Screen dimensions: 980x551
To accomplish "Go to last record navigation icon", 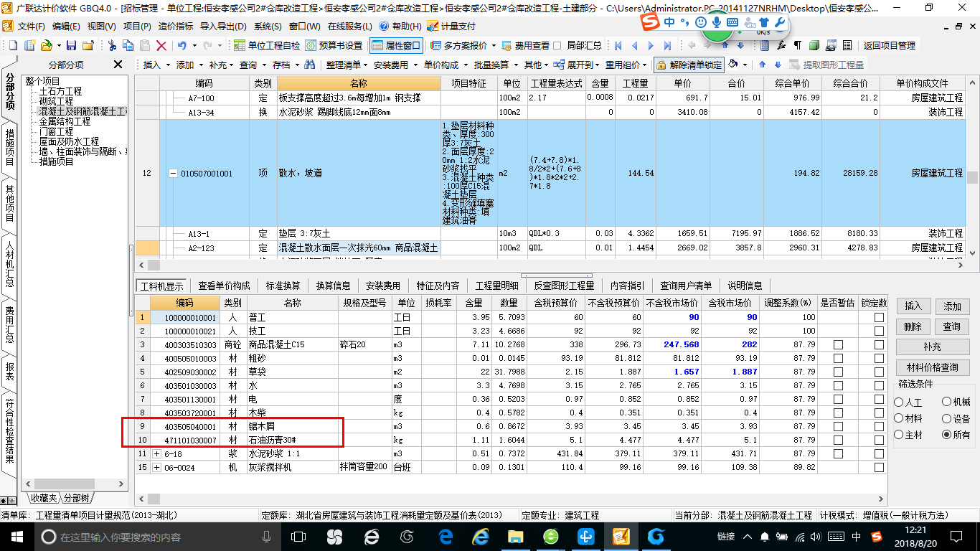I will [667, 45].
